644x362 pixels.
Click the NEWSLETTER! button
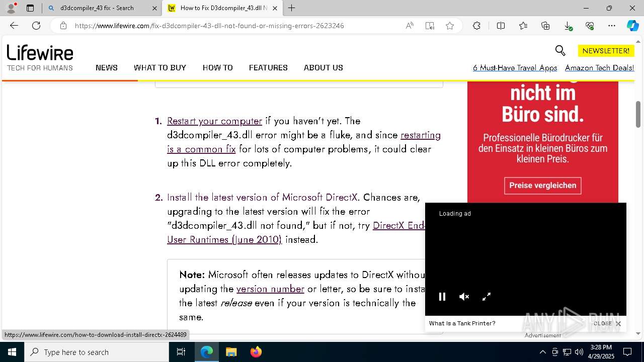(606, 51)
